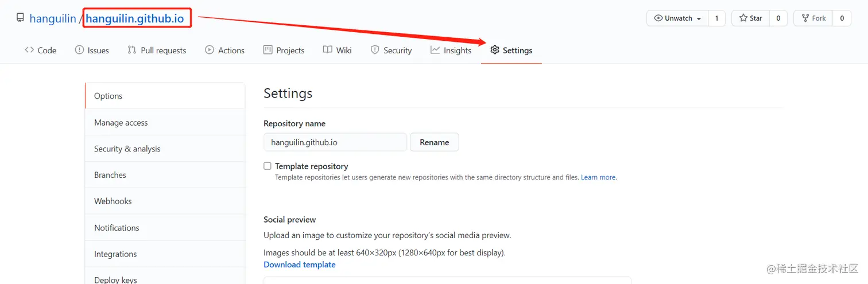The width and height of the screenshot is (868, 284).
Task: Open the Insights graph icon
Action: [435, 50]
